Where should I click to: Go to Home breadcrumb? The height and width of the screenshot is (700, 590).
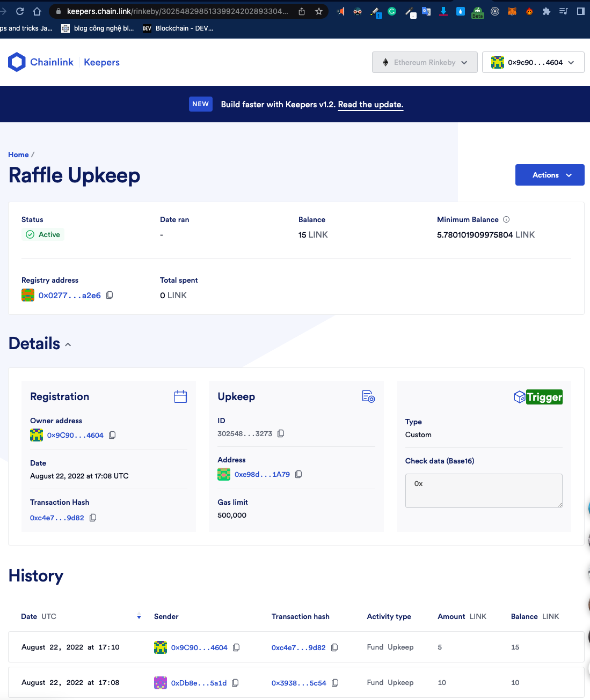coord(18,154)
